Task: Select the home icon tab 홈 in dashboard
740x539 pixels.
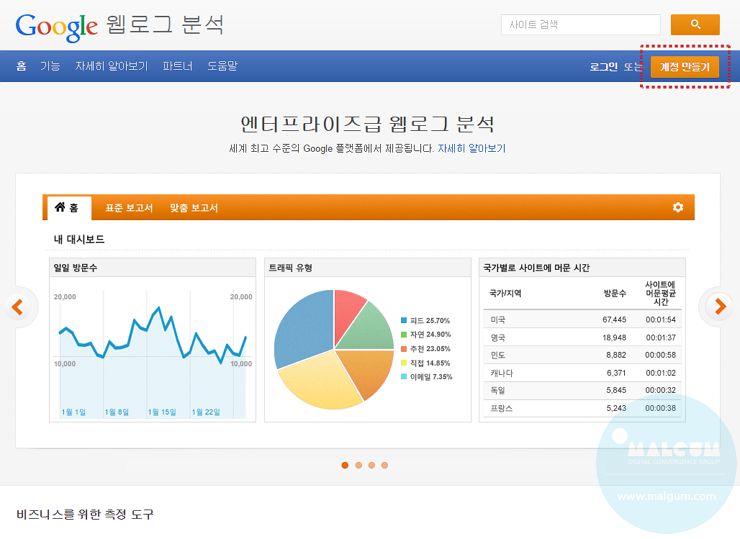Action: tap(67, 208)
